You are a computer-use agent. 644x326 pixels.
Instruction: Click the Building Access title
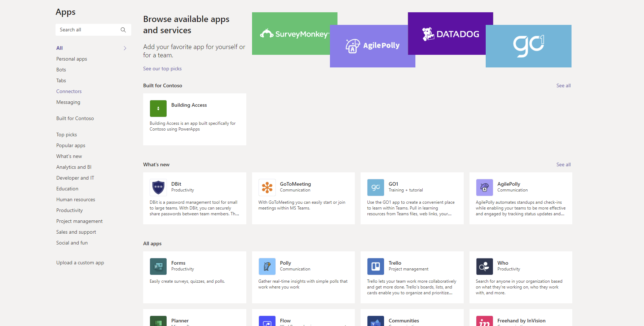(x=189, y=105)
